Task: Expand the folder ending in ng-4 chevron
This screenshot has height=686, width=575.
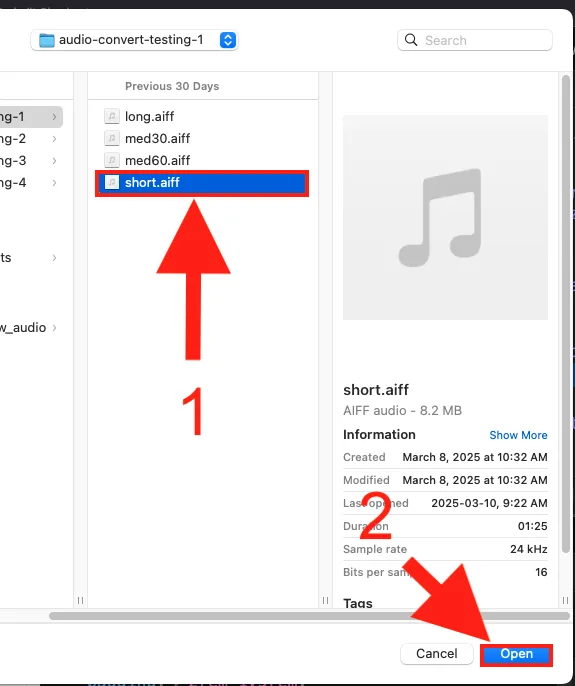Action: (x=54, y=182)
